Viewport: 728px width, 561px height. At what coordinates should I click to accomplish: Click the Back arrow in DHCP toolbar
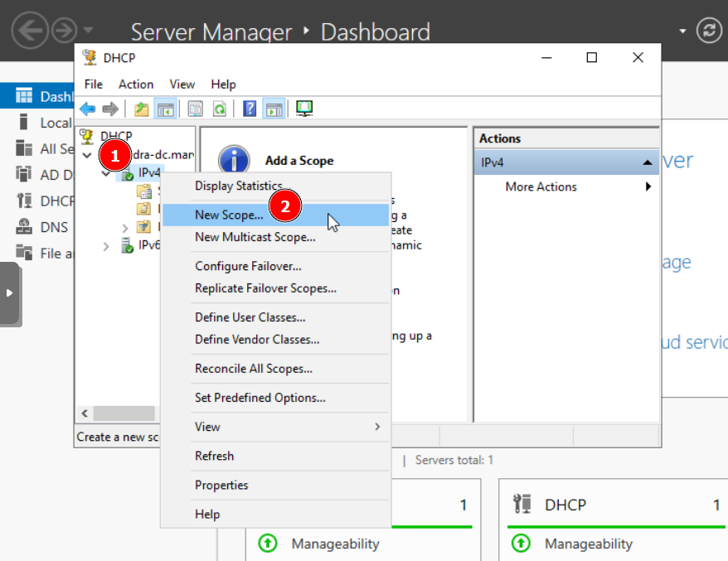[87, 109]
